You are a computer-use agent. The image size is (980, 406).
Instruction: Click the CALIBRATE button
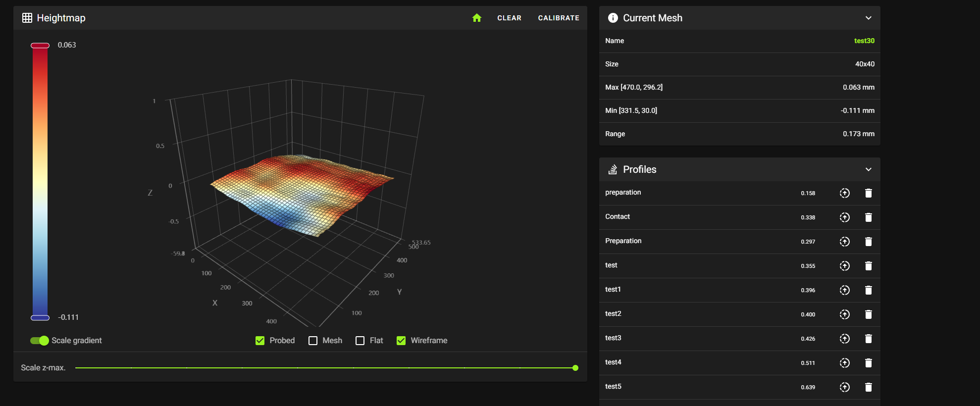tap(559, 18)
